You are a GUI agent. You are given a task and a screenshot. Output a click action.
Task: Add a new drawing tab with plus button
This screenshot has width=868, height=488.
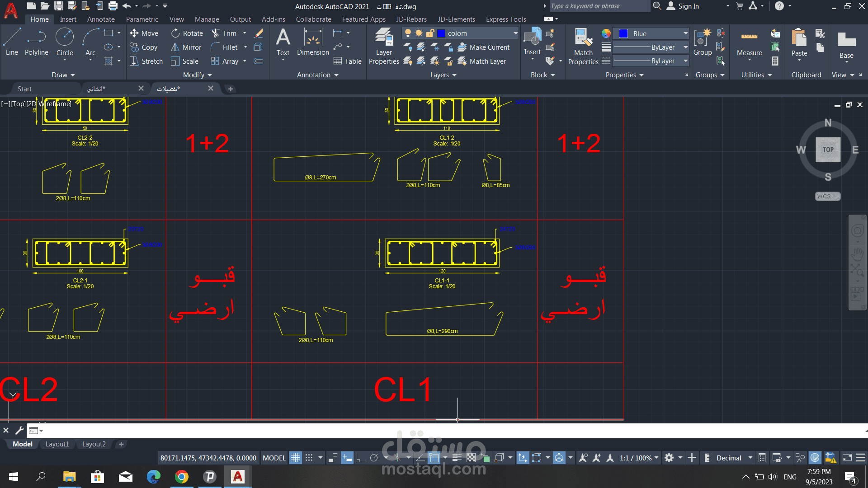(231, 89)
